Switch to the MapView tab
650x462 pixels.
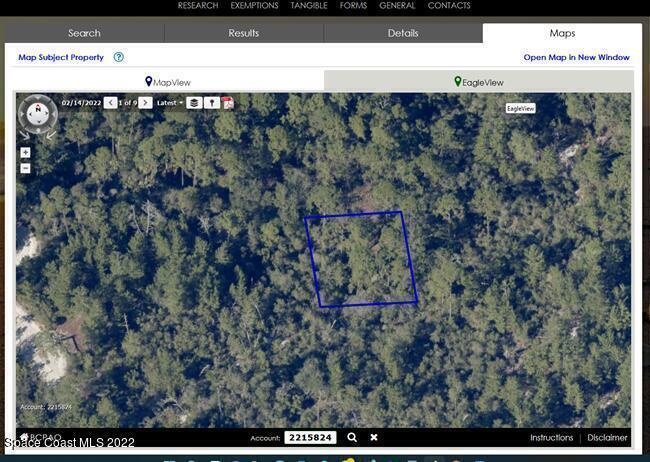[x=168, y=82]
